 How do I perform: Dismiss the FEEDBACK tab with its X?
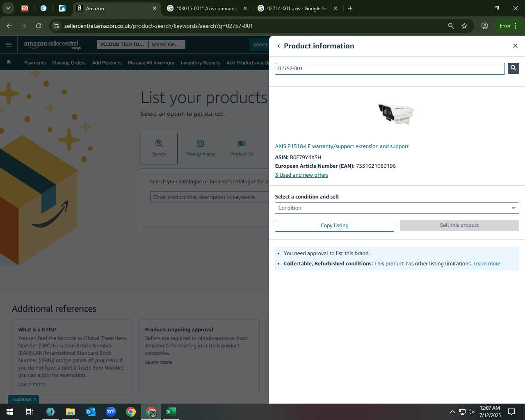pos(35,399)
